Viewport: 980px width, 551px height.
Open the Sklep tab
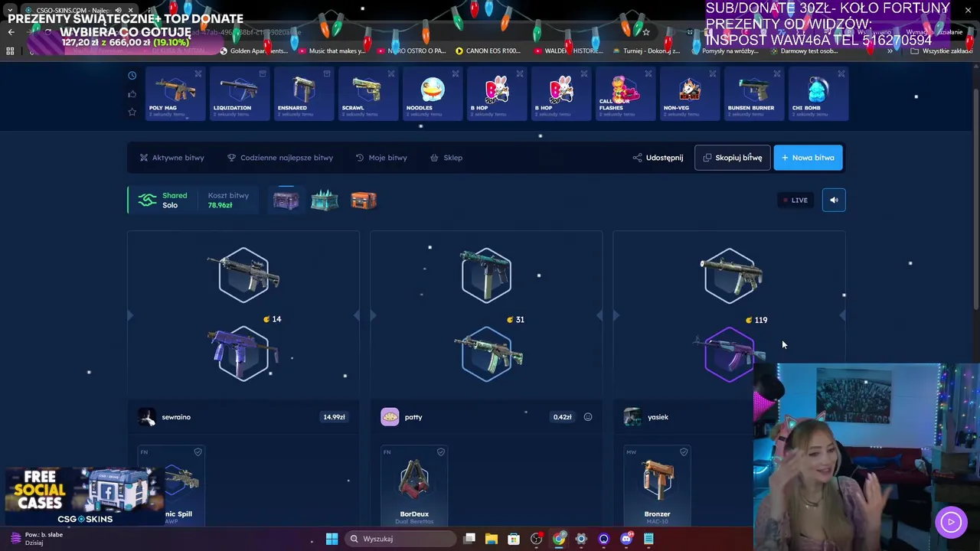point(446,158)
